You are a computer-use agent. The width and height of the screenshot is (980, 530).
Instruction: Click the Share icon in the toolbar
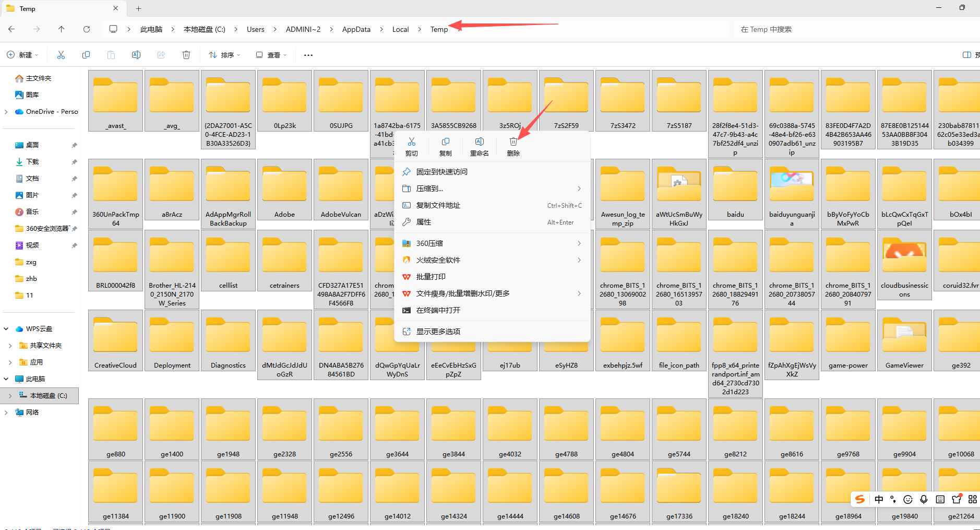(x=161, y=55)
